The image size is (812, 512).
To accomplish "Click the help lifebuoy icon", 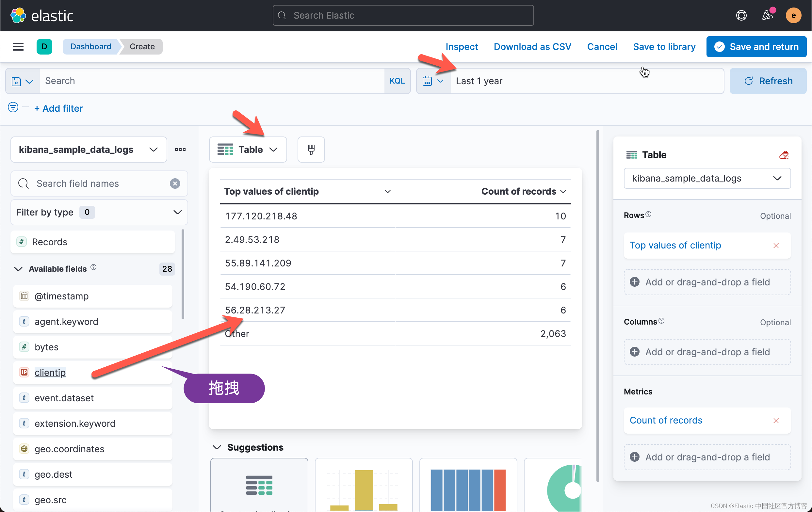I will coord(741,15).
